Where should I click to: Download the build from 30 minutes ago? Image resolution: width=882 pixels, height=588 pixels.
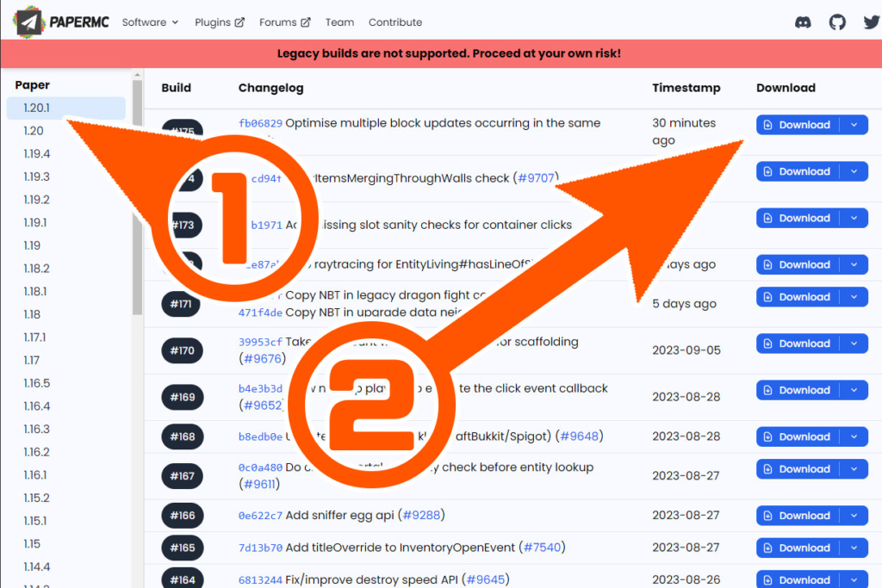797,125
